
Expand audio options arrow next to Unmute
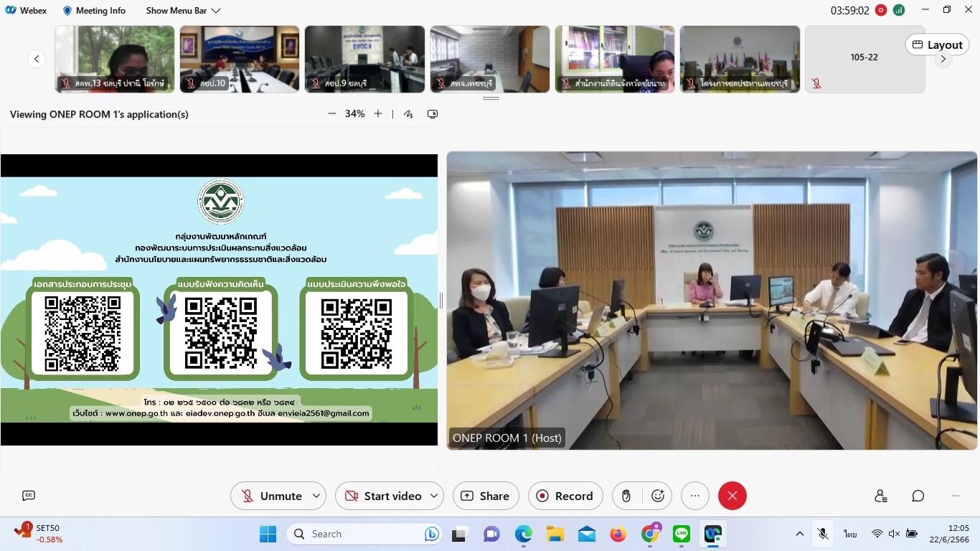pyautogui.click(x=316, y=496)
